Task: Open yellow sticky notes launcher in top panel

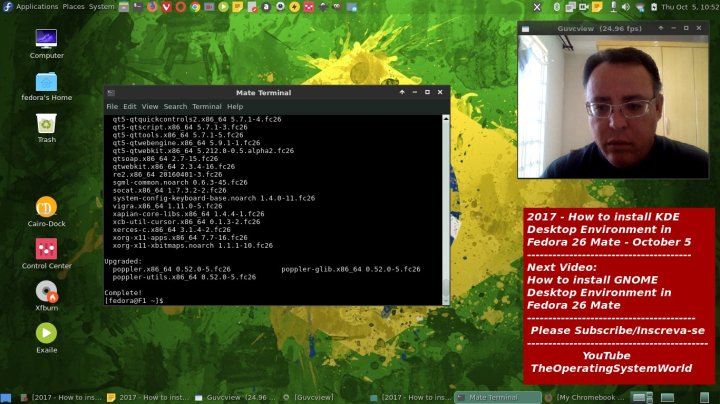Action: pyautogui.click(x=237, y=6)
